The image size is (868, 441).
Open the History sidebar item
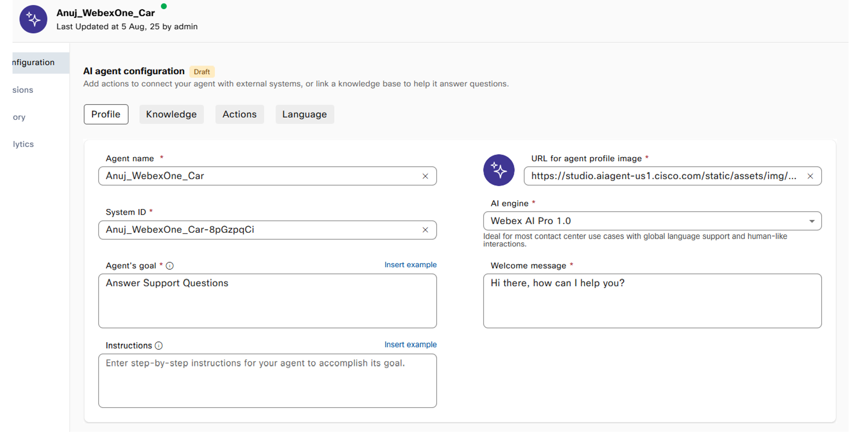tap(19, 117)
